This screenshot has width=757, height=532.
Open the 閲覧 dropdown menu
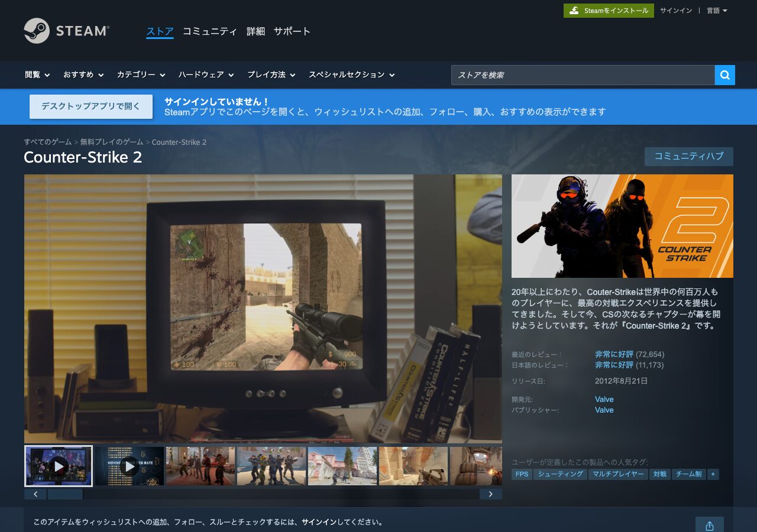37,75
